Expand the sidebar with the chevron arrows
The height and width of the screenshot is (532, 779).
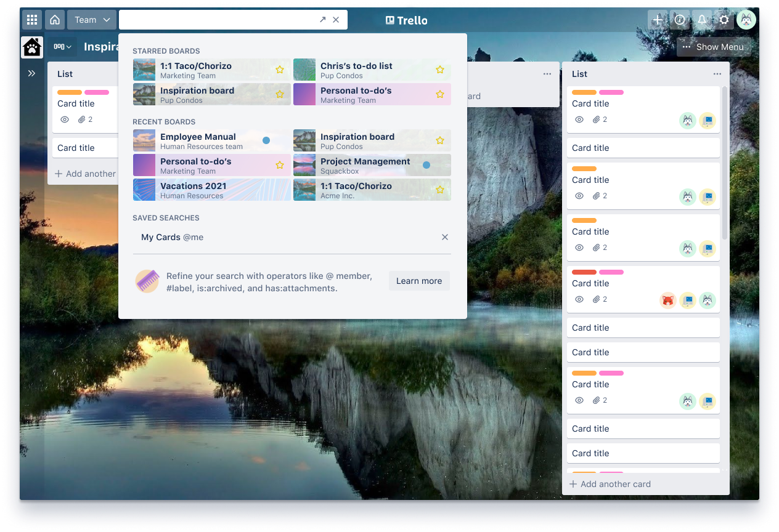coord(31,73)
